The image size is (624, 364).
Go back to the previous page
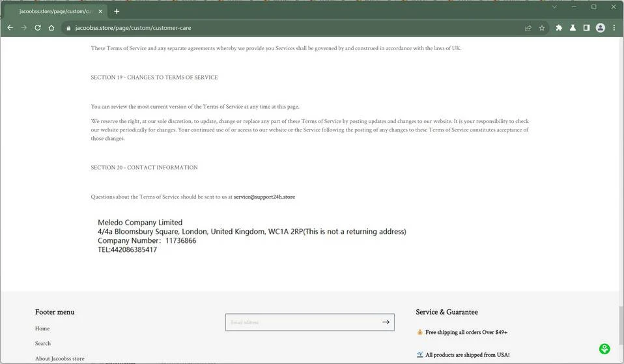coord(10,28)
